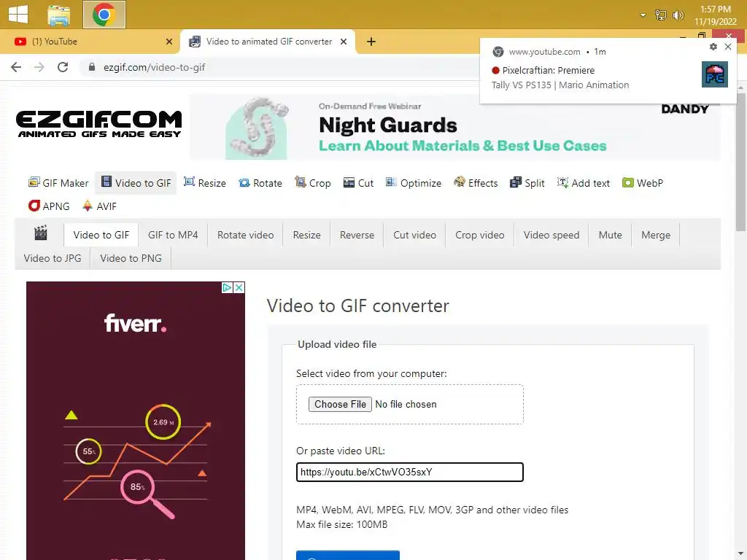Click the clapperboard video icon
Viewport: 747px width, 560px height.
(x=41, y=233)
